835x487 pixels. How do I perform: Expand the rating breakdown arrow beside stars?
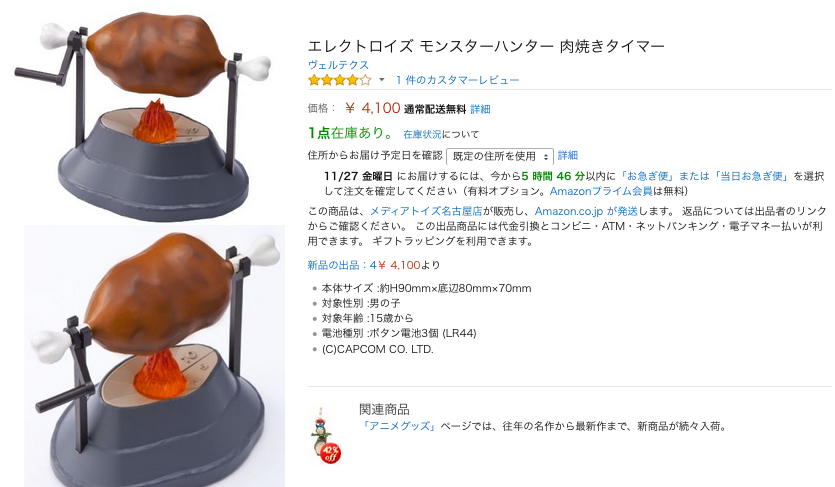click(x=381, y=80)
